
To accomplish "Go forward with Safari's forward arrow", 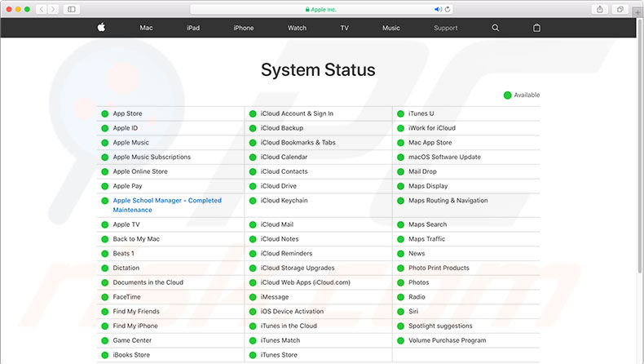I will (x=53, y=9).
